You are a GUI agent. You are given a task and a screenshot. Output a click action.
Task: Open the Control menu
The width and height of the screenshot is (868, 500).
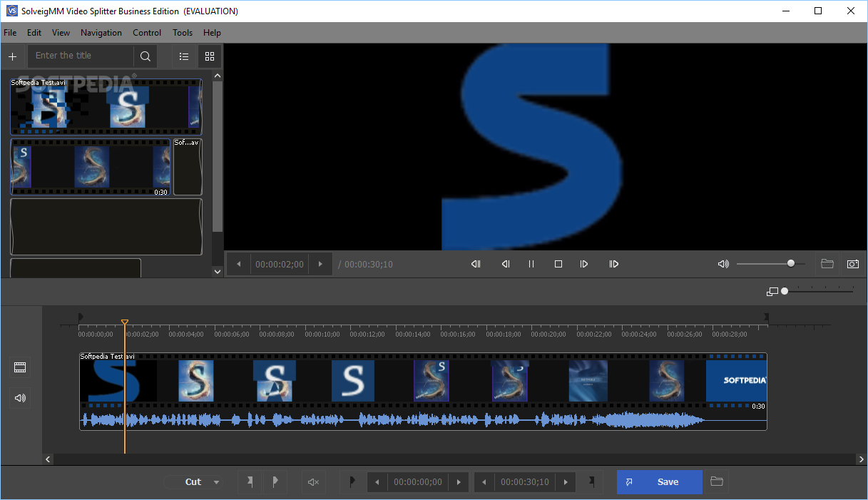147,33
